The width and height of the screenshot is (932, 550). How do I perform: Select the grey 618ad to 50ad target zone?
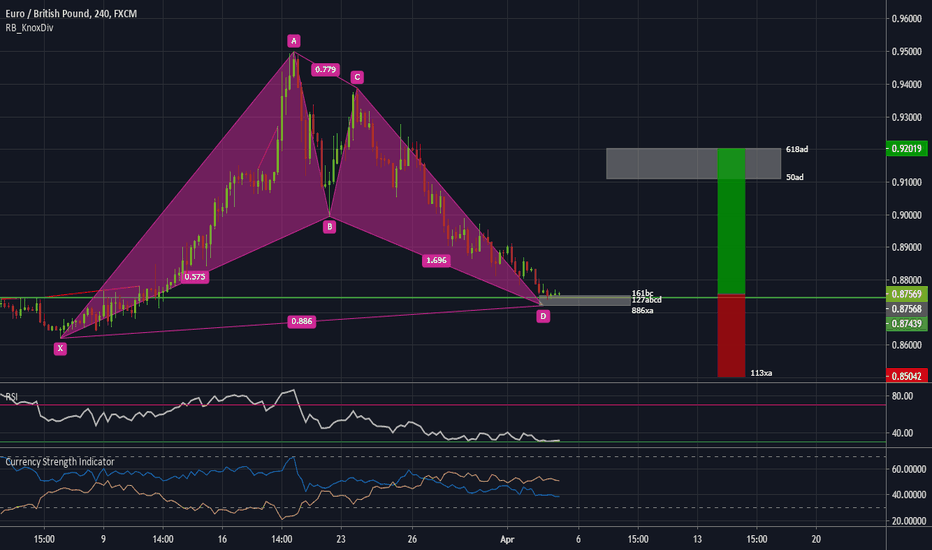693,164
